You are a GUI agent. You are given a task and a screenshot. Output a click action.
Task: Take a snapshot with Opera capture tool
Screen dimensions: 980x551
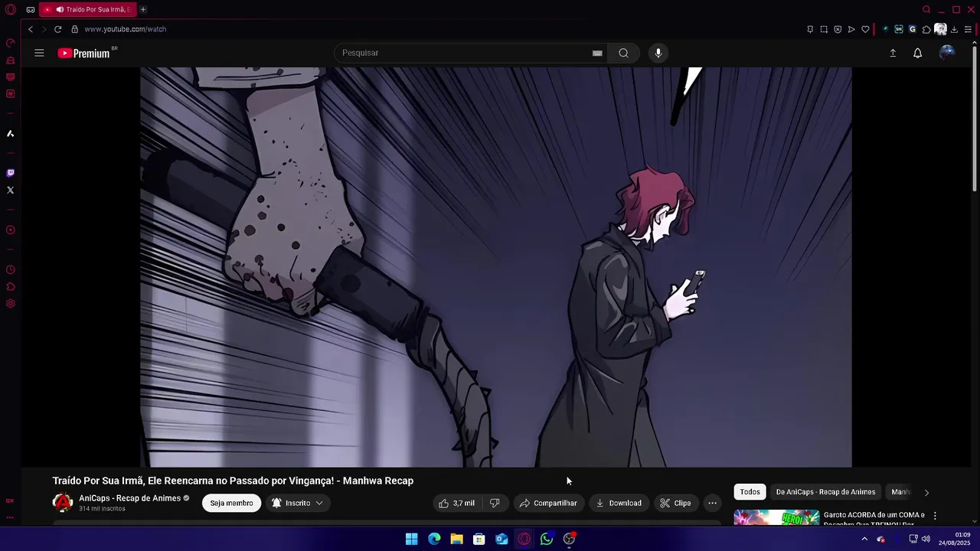[824, 29]
